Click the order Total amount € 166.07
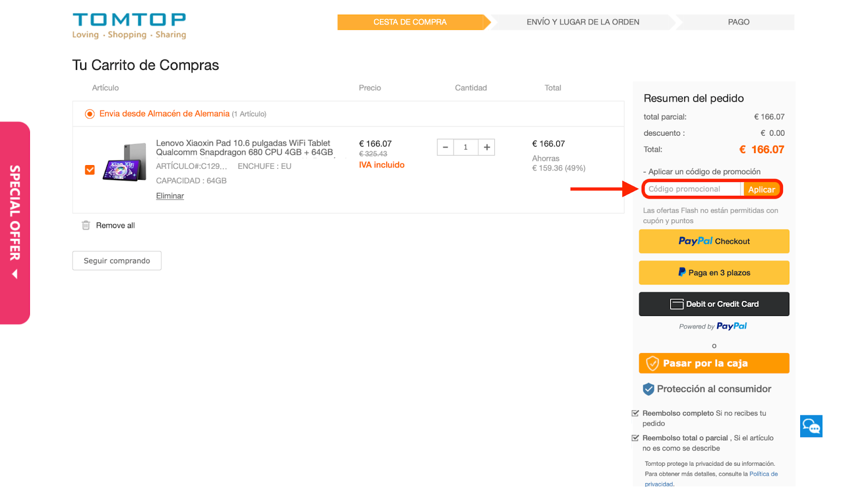The height and width of the screenshot is (487, 868). 762,149
